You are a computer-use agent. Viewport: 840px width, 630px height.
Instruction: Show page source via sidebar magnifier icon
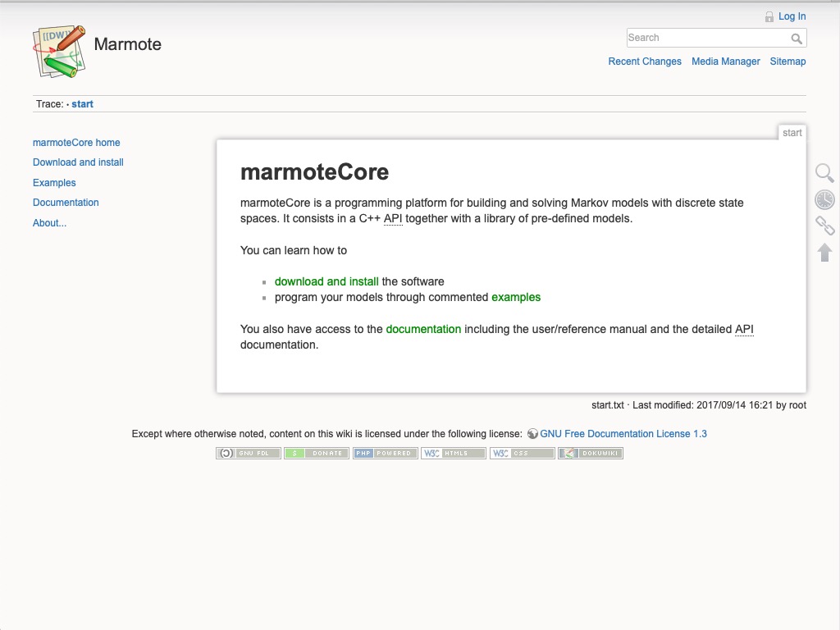point(824,173)
